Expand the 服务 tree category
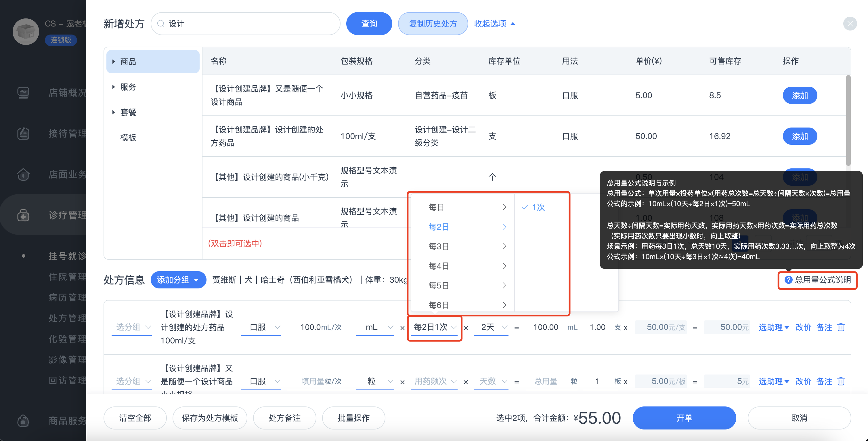The image size is (868, 441). tap(114, 87)
